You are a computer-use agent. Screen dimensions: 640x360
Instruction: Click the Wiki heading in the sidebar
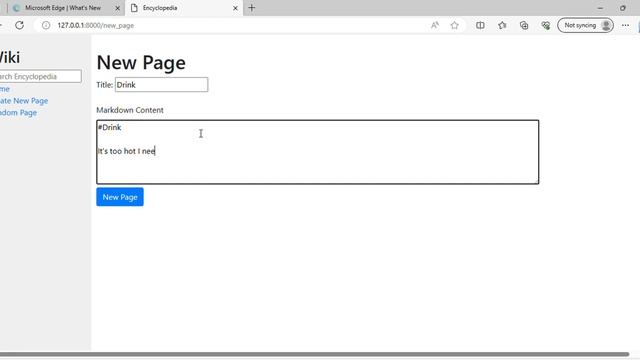10,58
